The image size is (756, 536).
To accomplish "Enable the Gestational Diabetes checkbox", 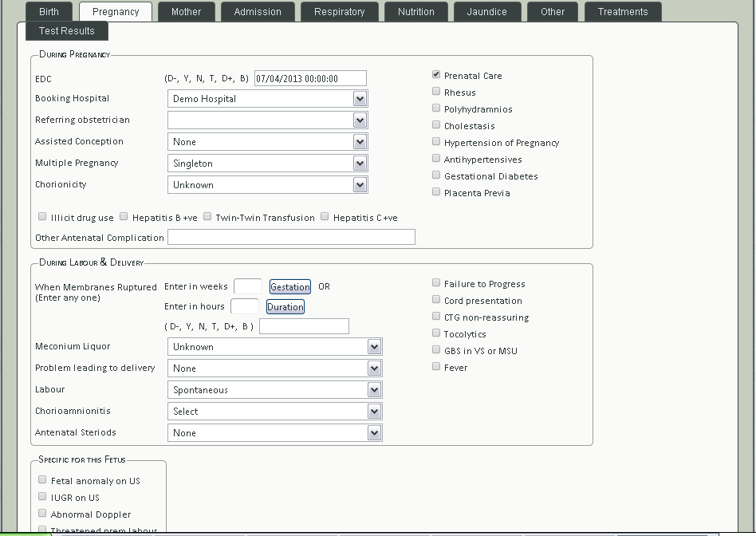I will [x=436, y=175].
